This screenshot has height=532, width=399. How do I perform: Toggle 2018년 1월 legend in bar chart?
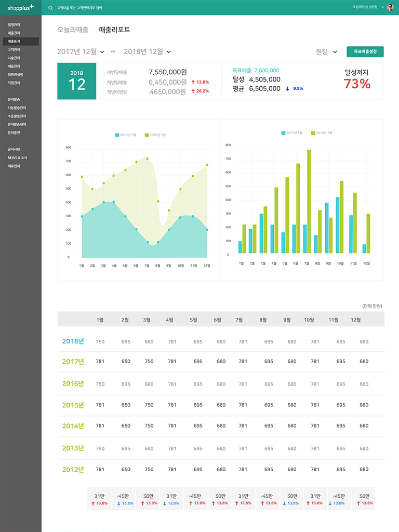pyautogui.click(x=322, y=133)
